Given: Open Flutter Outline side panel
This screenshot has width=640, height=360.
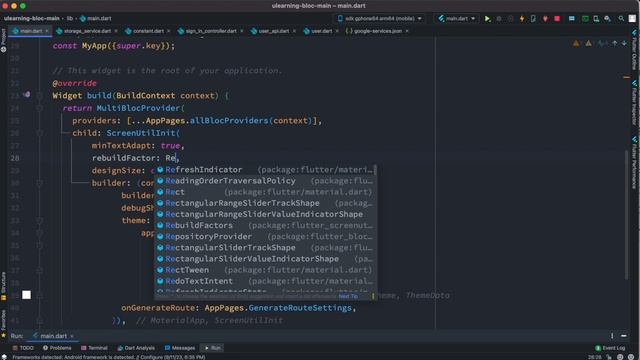Looking at the screenshot, I should coord(635,49).
